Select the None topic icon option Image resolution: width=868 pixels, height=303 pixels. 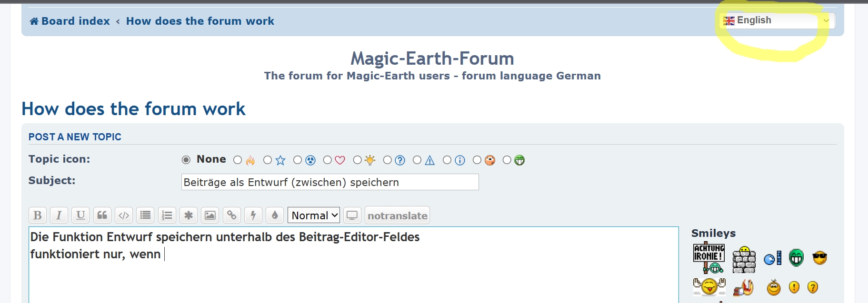tap(186, 160)
